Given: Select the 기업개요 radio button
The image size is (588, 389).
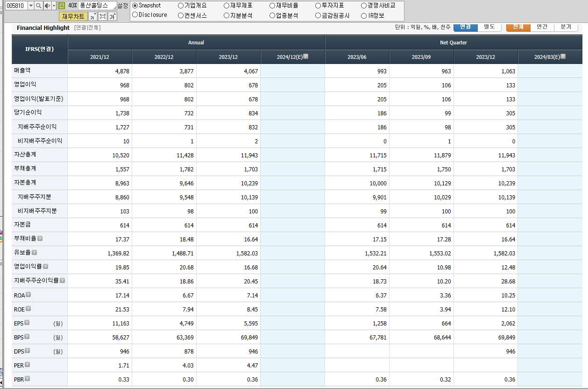Looking at the screenshot, I should (x=181, y=6).
